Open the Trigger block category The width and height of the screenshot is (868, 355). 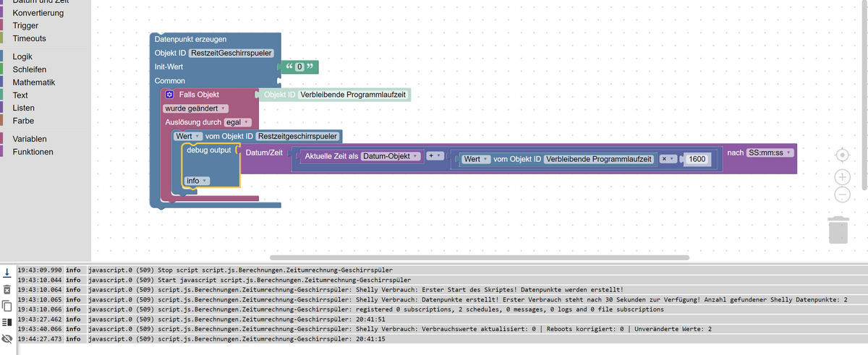[x=25, y=25]
